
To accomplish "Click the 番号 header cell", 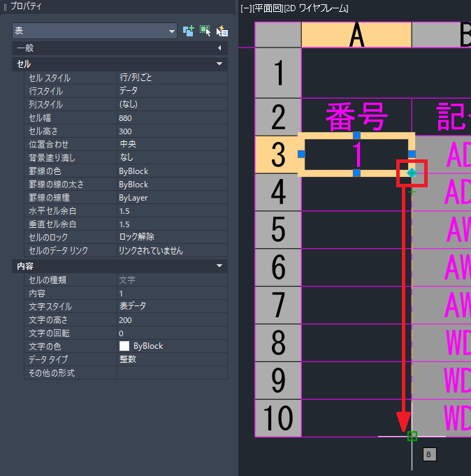I will (x=356, y=117).
